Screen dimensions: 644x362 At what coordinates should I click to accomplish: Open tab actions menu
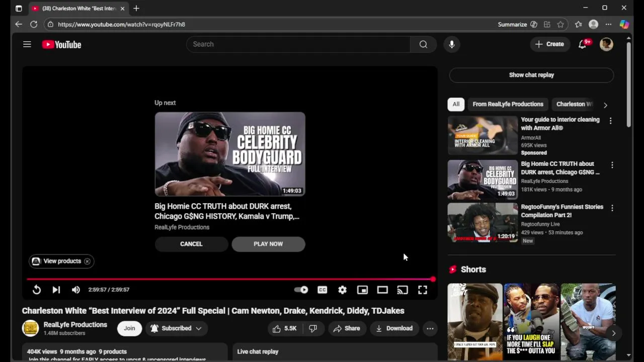click(19, 9)
